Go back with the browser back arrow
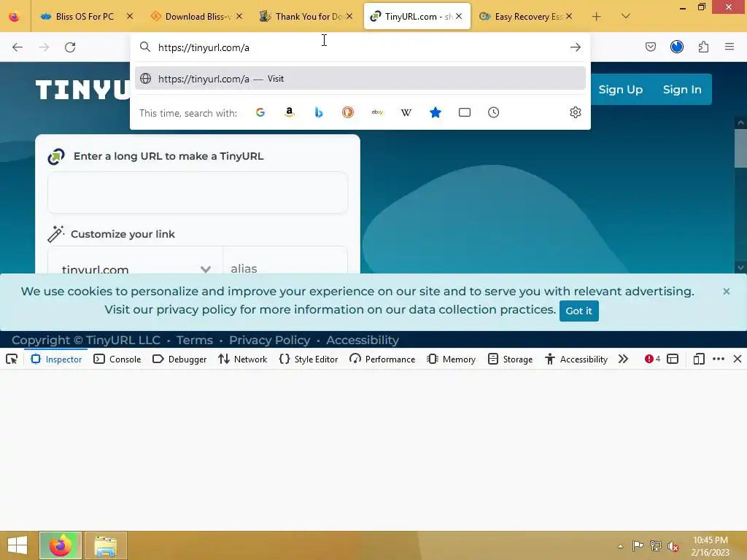This screenshot has width=747, height=560. pyautogui.click(x=18, y=47)
